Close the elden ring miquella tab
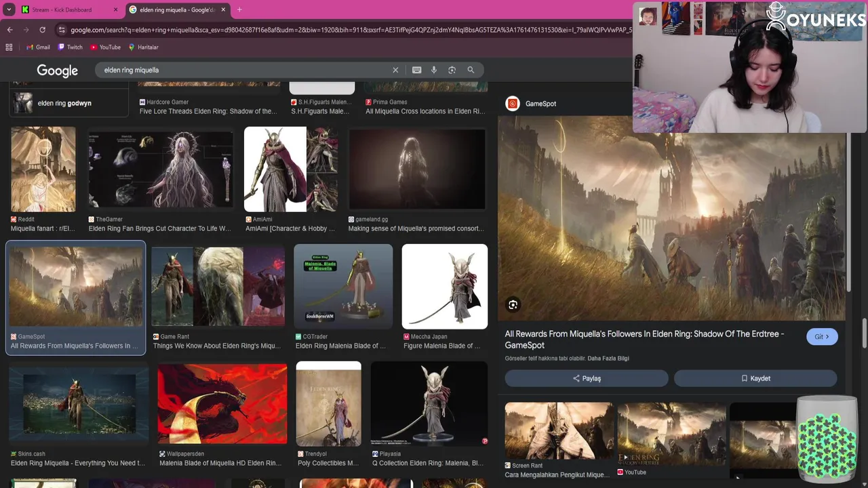Screen dimensions: 868x488 pos(223,9)
